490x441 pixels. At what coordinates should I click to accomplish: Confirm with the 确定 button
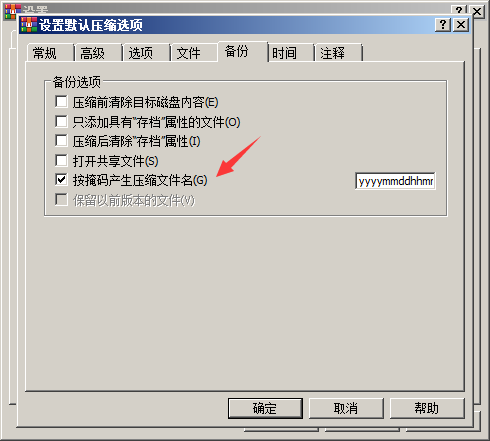click(x=265, y=408)
